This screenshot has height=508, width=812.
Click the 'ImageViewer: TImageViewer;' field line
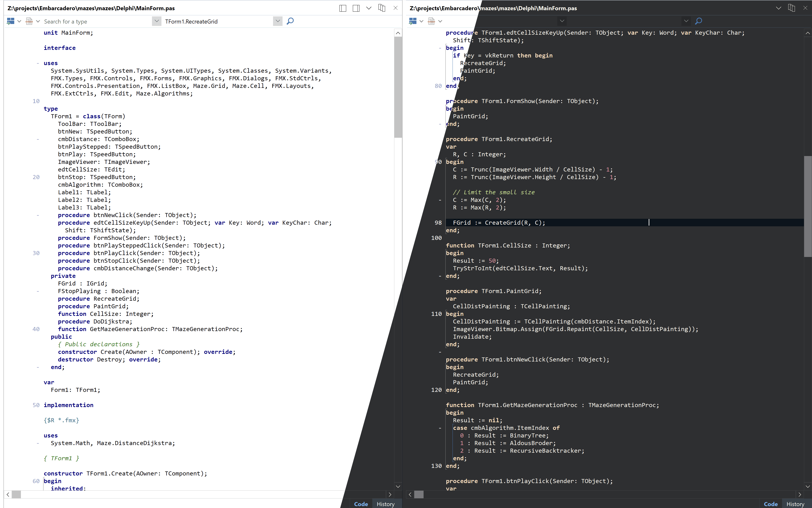(x=104, y=162)
